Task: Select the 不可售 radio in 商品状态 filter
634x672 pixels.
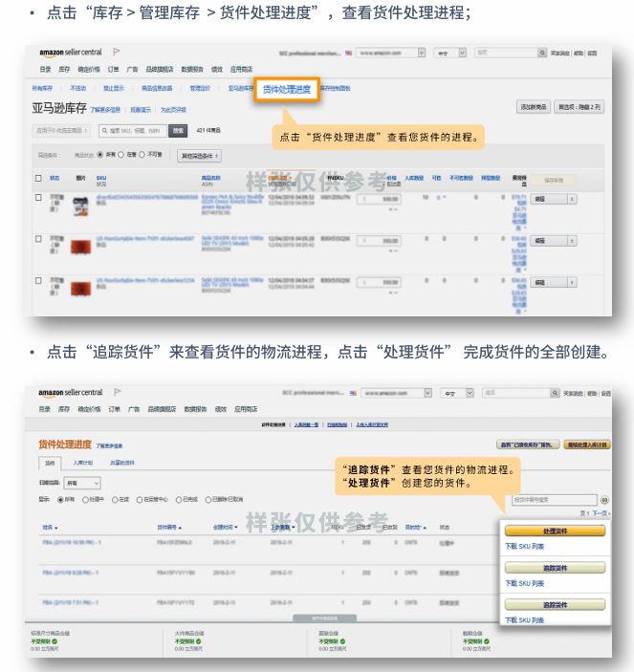Action: point(142,155)
